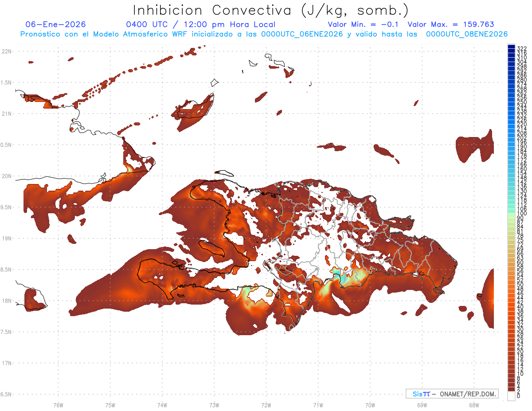Screen dimensions: 532x411
Task: Click the "69W" longitude label
Action: [x=422, y=405]
